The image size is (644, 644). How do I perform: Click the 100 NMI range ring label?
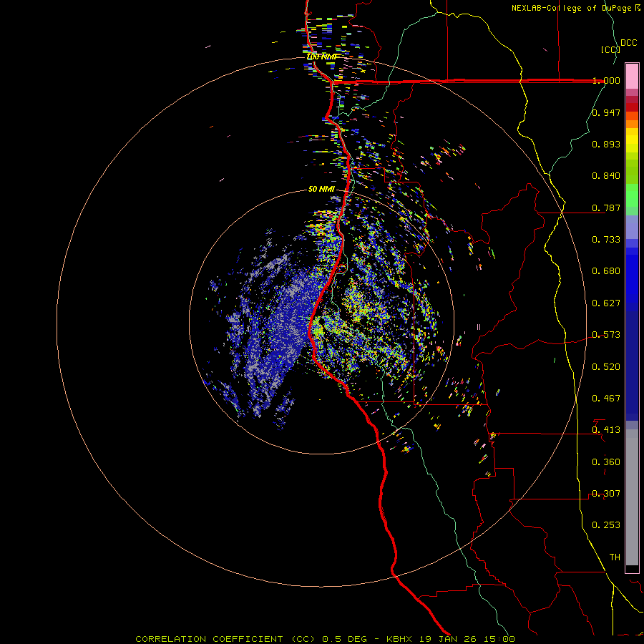pos(322,57)
